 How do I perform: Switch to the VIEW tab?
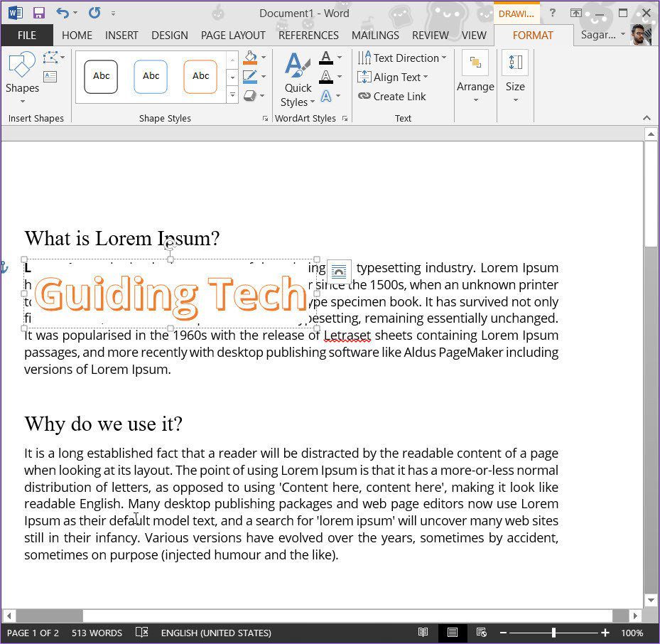[x=474, y=36]
